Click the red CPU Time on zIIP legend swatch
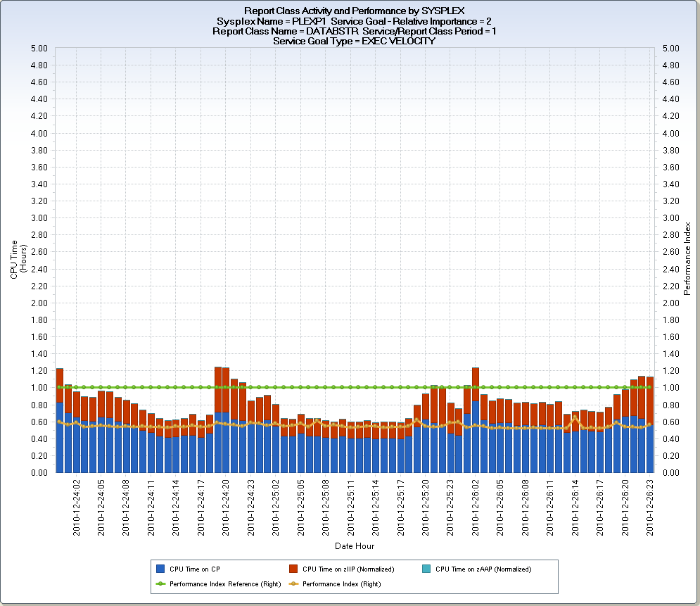This screenshot has height=606, width=700. point(293,569)
